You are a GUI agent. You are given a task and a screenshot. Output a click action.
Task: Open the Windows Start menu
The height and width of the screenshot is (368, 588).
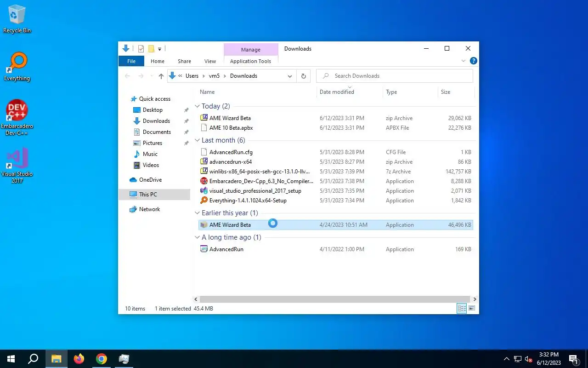tap(11, 359)
